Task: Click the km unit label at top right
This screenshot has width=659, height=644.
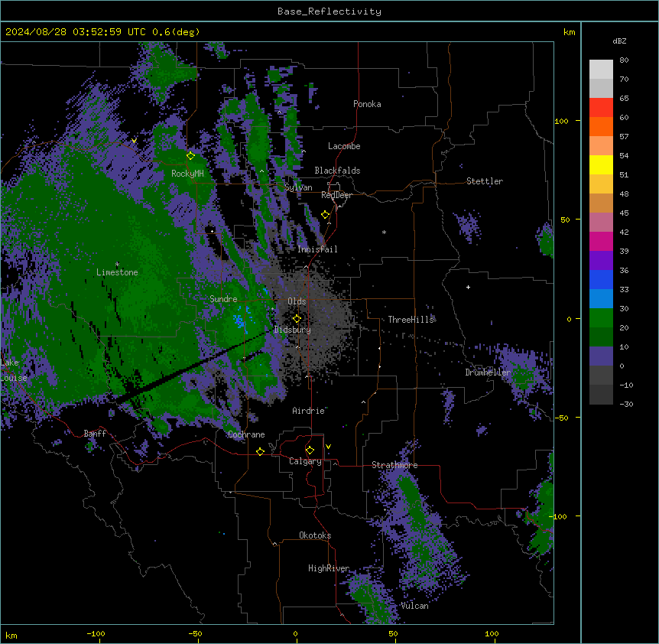Action: click(569, 32)
